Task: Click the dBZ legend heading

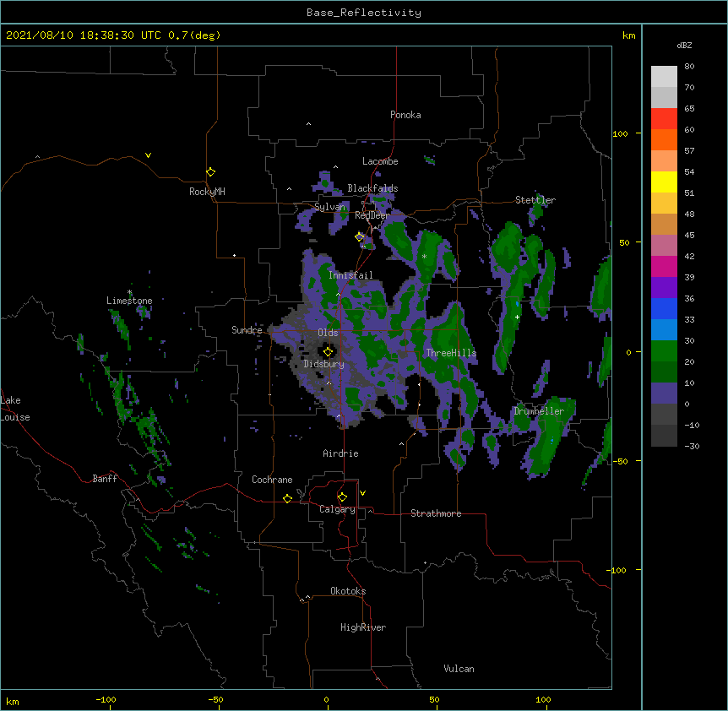Action: [x=684, y=46]
